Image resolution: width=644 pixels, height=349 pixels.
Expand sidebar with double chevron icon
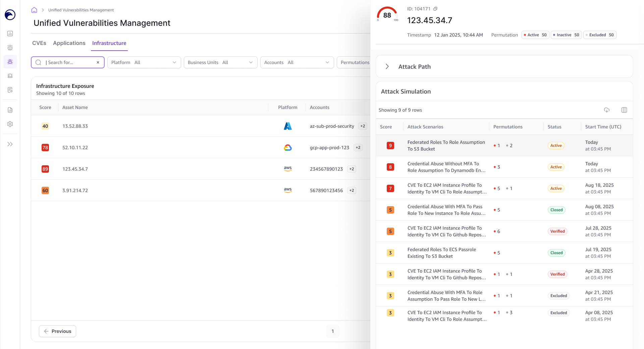point(10,144)
